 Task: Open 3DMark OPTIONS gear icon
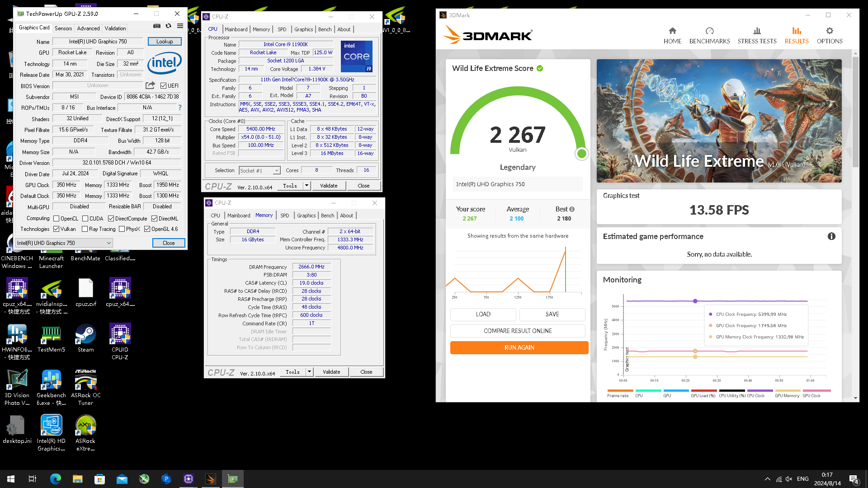point(830,31)
